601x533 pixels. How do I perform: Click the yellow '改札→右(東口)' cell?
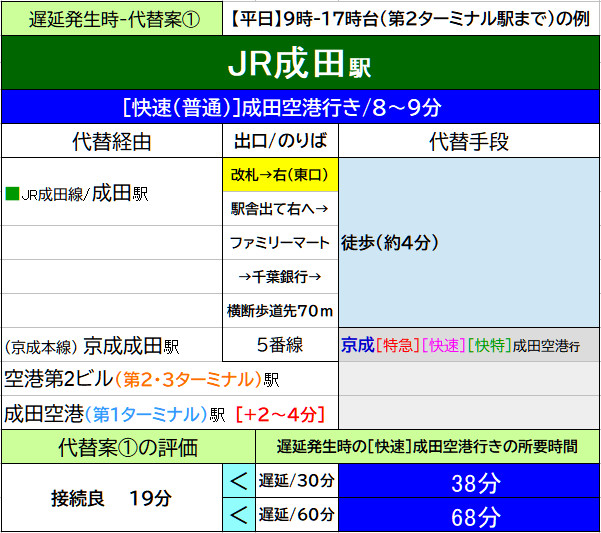[x=280, y=175]
